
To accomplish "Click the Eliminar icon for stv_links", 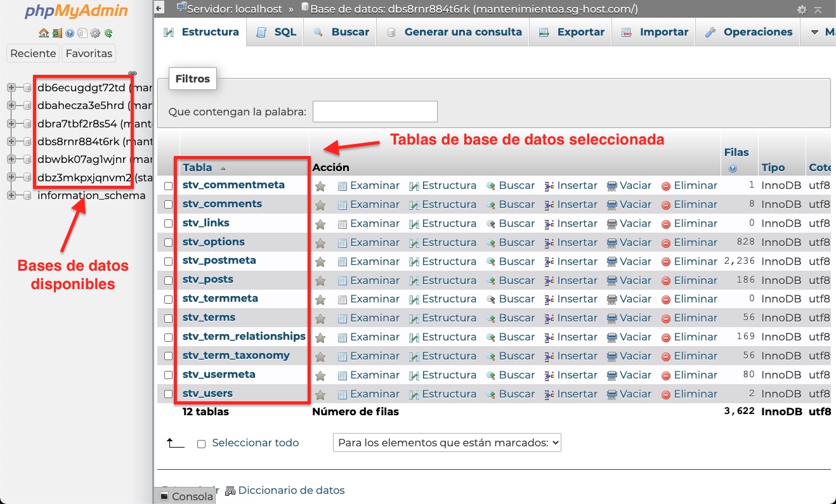I will [666, 224].
